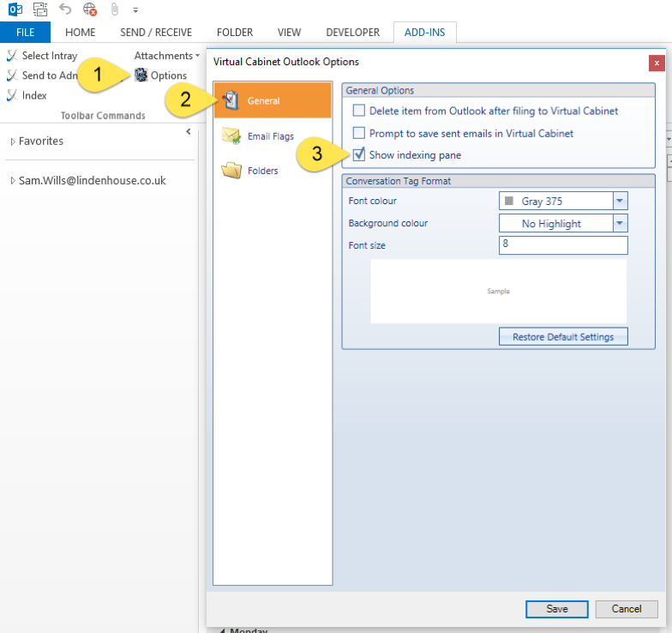
Task: Select the General category icon
Action: tap(231, 100)
